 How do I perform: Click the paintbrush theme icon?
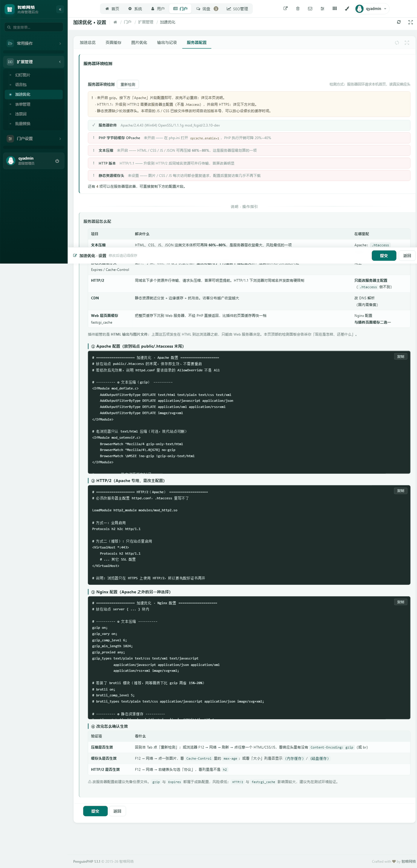point(347,9)
